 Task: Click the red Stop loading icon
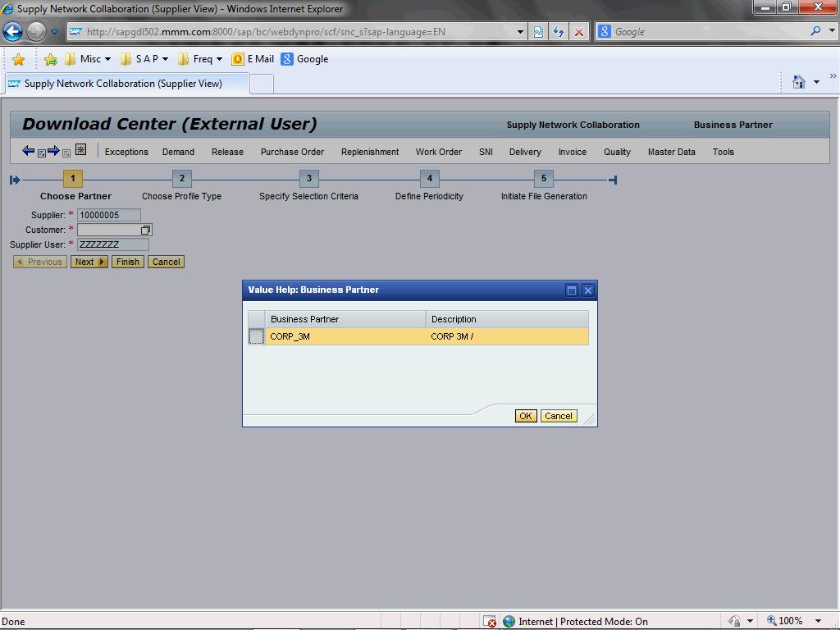[x=579, y=32]
